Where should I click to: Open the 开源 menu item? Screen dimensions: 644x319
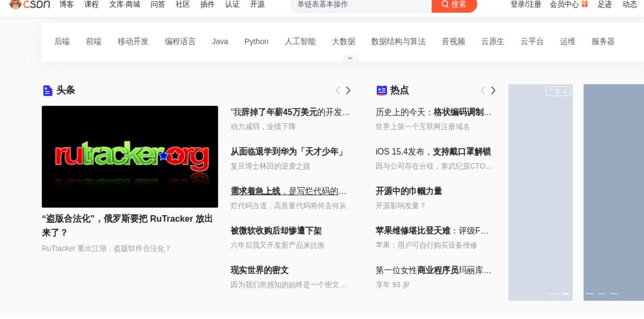[x=257, y=4]
